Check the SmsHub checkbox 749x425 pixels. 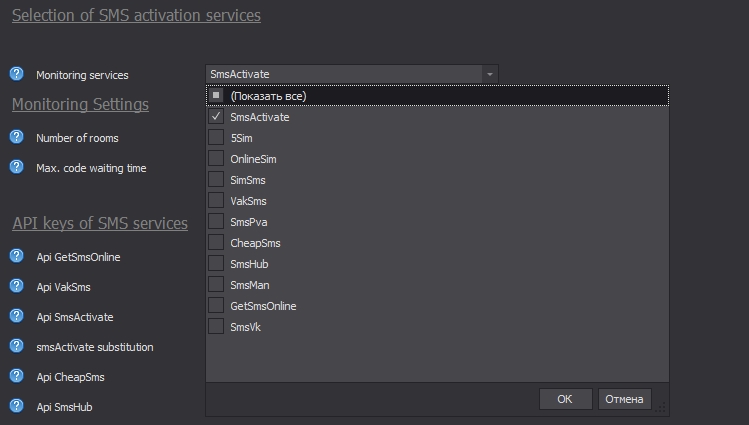pyautogui.click(x=216, y=264)
